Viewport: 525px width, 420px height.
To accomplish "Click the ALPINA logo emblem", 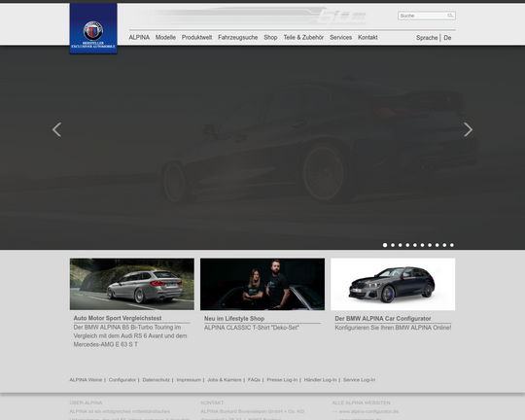I will point(93,30).
